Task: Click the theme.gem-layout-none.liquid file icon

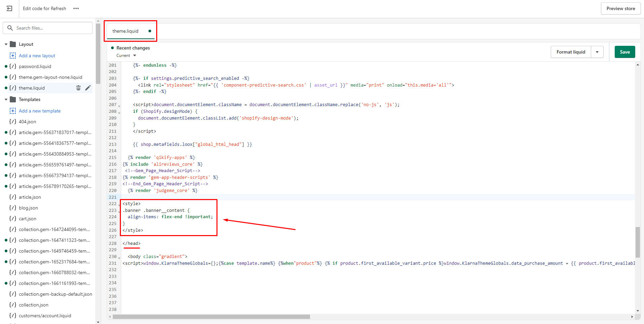Action: [13, 77]
